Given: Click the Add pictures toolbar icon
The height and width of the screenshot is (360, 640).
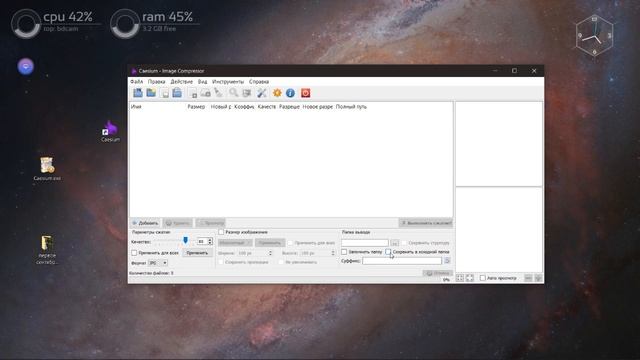Looking at the screenshot, I should tap(138, 93).
